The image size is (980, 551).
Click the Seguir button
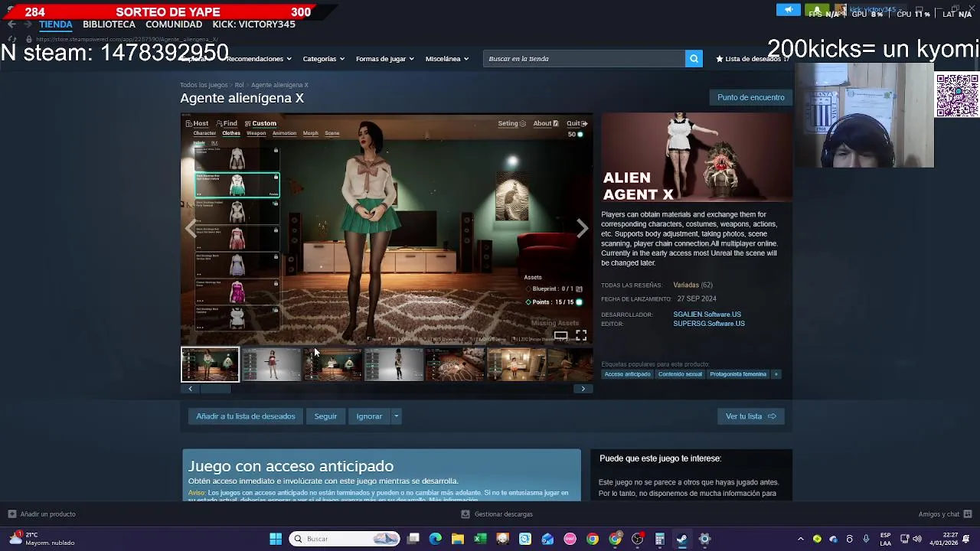click(x=325, y=416)
